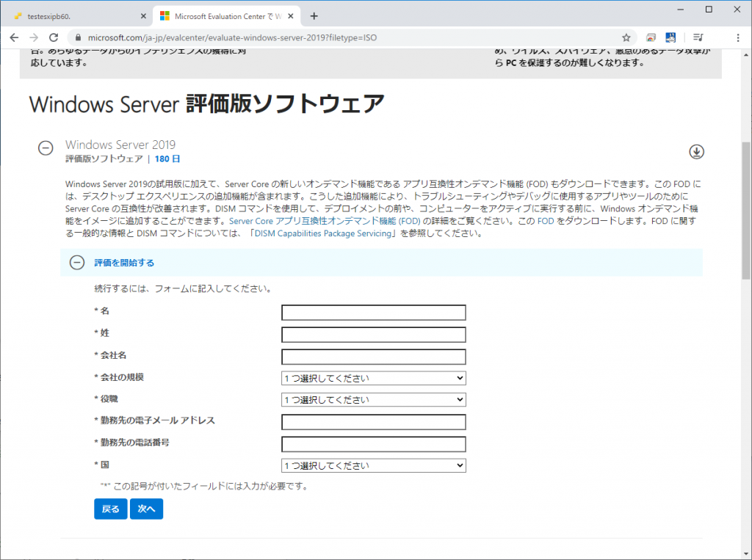Image resolution: width=752 pixels, height=560 pixels.
Task: Open the 役職 dropdown
Action: [x=374, y=399]
